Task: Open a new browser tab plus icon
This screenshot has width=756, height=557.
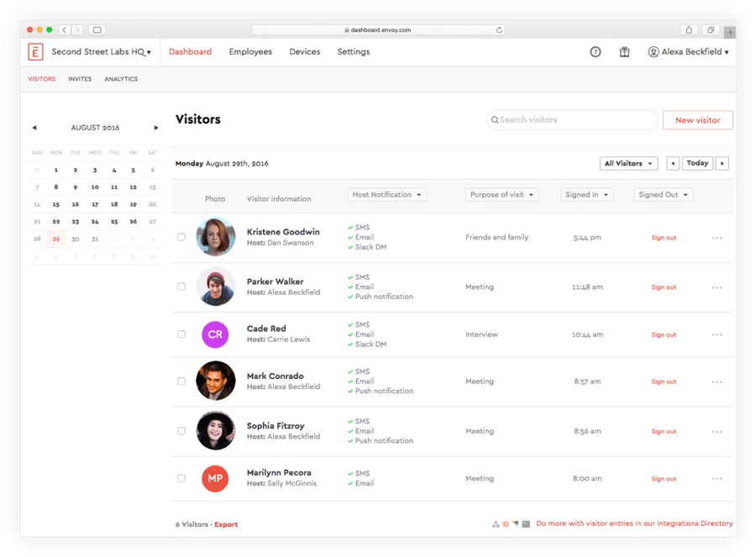Action: tap(730, 32)
